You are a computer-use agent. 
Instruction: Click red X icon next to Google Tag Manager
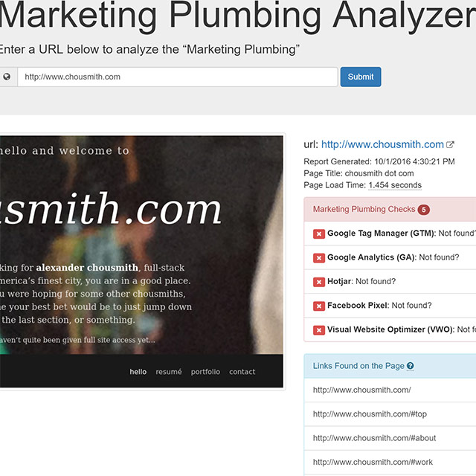(319, 234)
